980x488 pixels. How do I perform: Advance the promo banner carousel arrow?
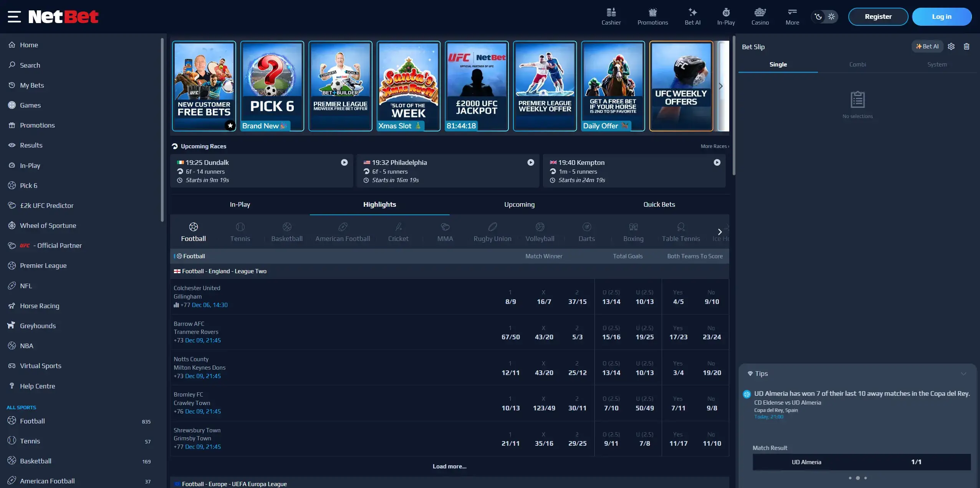(x=721, y=86)
